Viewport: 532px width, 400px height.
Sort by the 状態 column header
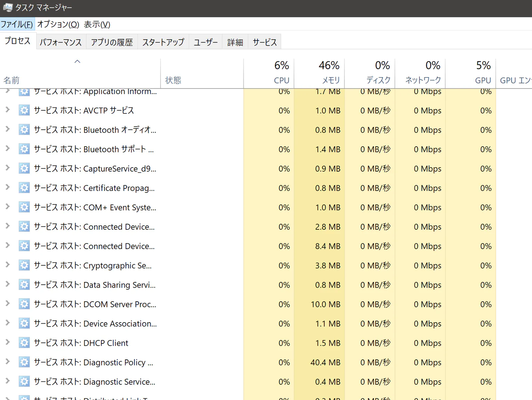(202, 73)
